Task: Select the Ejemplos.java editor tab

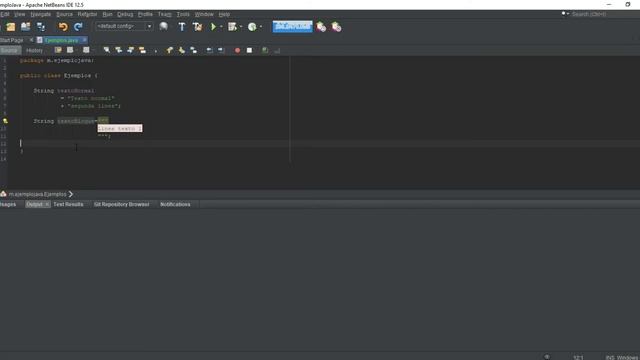Action: (x=61, y=40)
